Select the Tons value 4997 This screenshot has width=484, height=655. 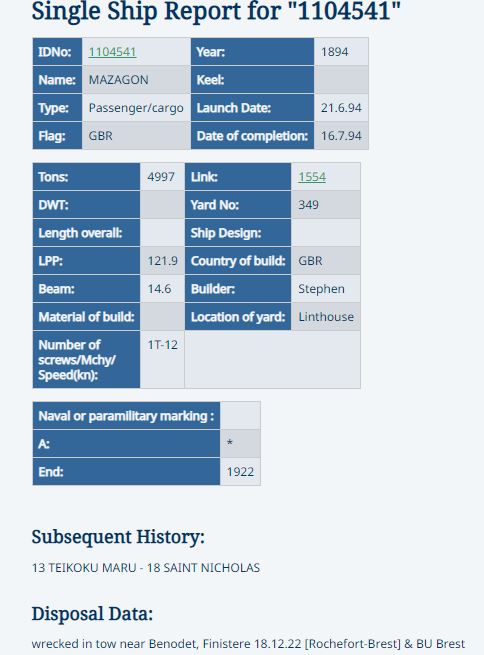coord(162,177)
